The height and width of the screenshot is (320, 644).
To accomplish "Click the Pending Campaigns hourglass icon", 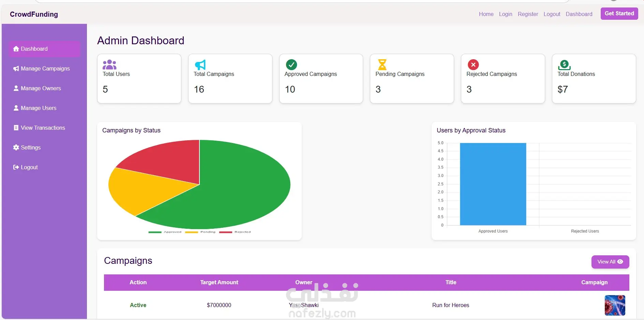I will 382,65.
